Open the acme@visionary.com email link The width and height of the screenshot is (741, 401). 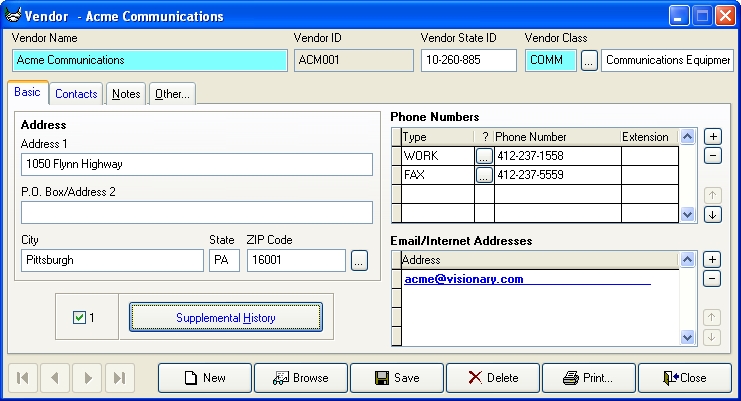point(463,279)
